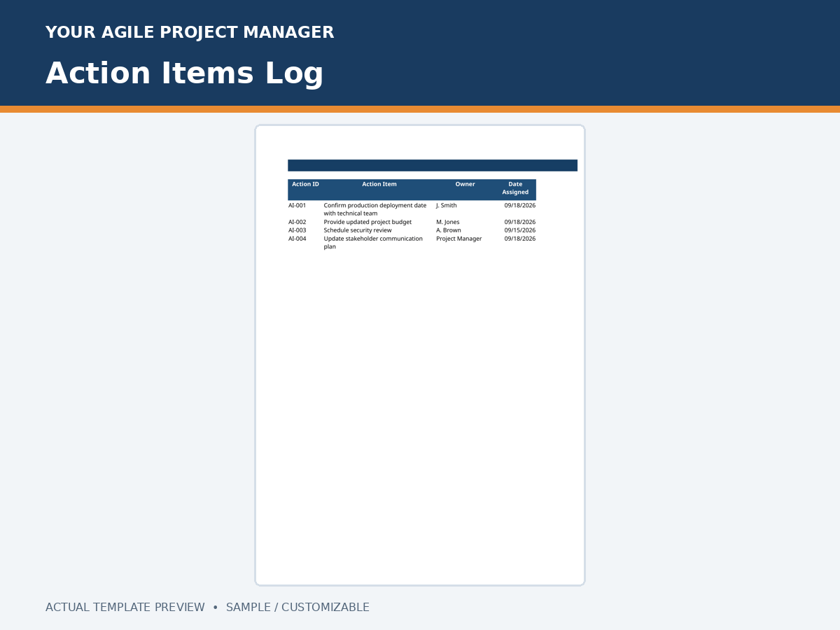Viewport: 840px width, 630px height.
Task: Click the owner J. Smith
Action: [447, 206]
